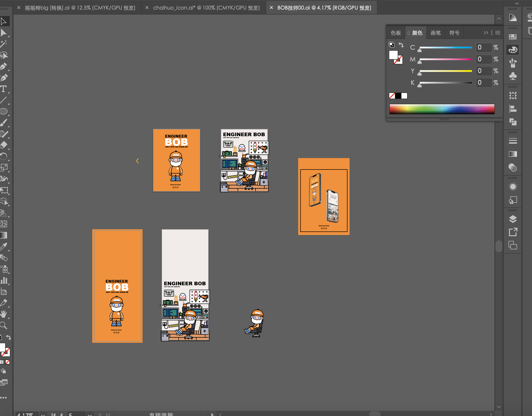
Task: Switch to the 画笔 tab
Action: pos(436,33)
